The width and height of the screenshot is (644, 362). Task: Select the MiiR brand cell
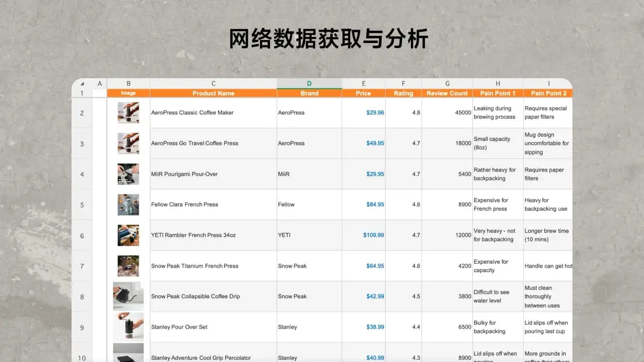[x=309, y=174]
